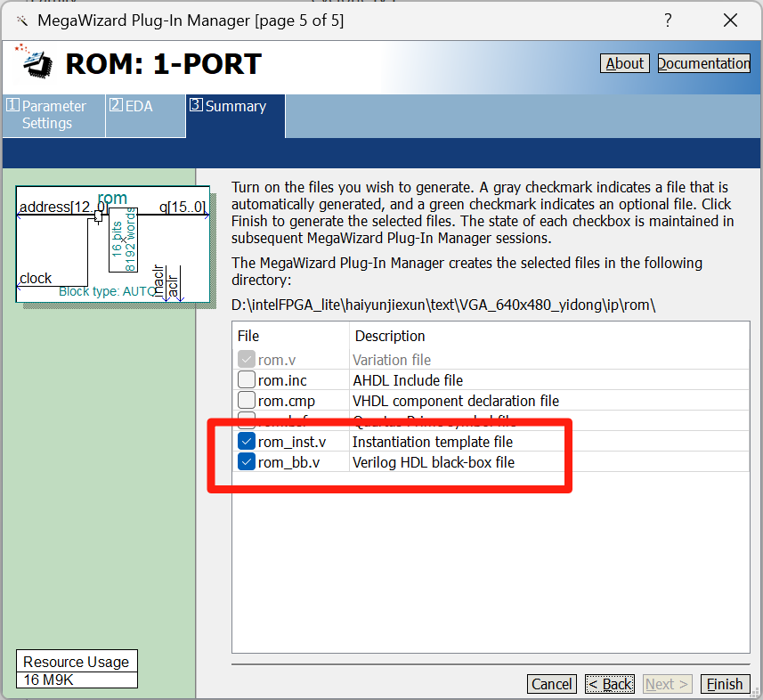This screenshot has height=700, width=763.
Task: Open the Documentation button
Action: click(703, 63)
